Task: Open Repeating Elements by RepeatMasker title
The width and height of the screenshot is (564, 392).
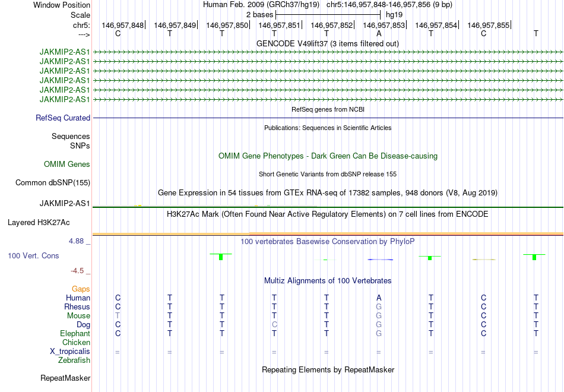Action: click(x=328, y=370)
